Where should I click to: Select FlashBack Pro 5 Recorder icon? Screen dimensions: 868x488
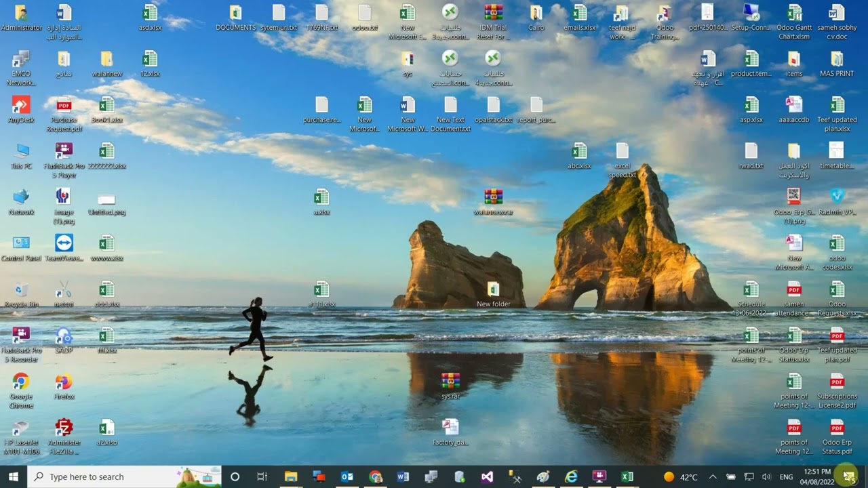[x=21, y=344]
